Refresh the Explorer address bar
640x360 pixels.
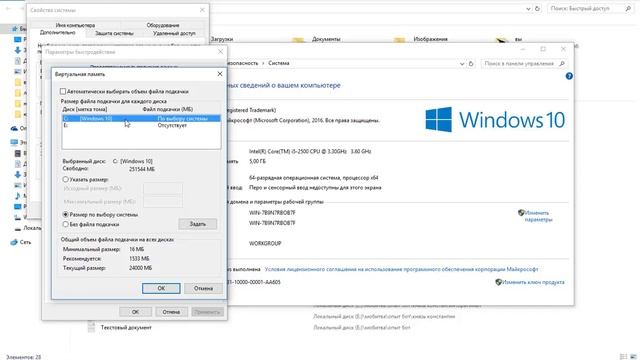(x=537, y=9)
